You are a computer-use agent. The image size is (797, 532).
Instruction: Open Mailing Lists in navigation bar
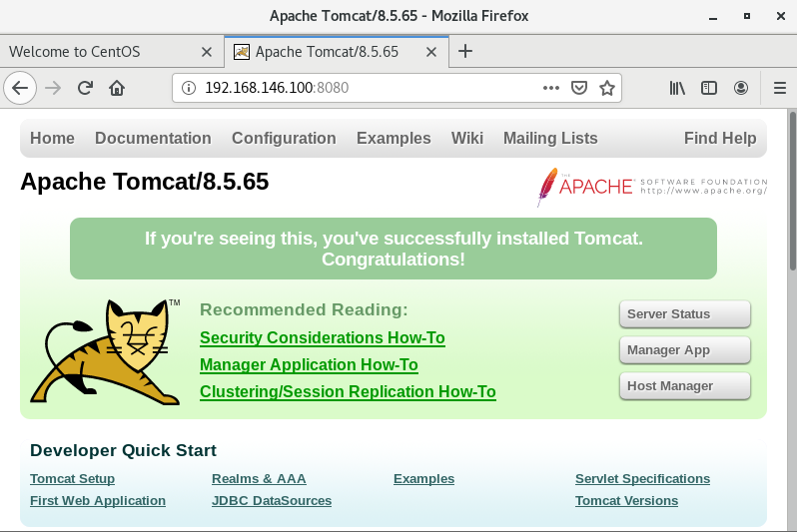point(550,138)
